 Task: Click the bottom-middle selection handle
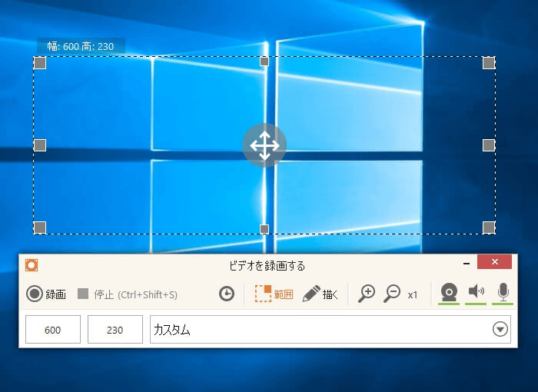click(264, 229)
